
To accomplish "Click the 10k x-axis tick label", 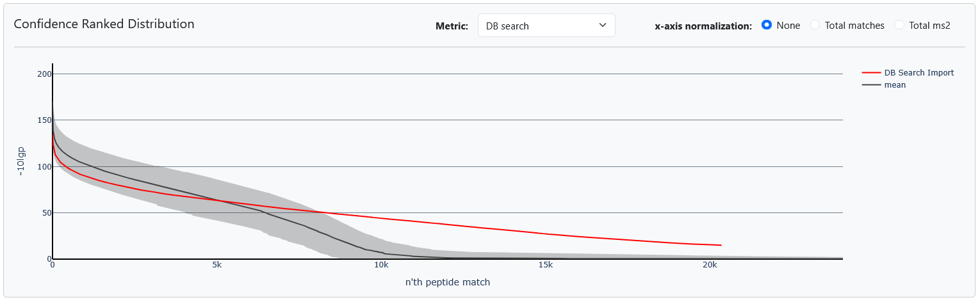I will [x=381, y=265].
